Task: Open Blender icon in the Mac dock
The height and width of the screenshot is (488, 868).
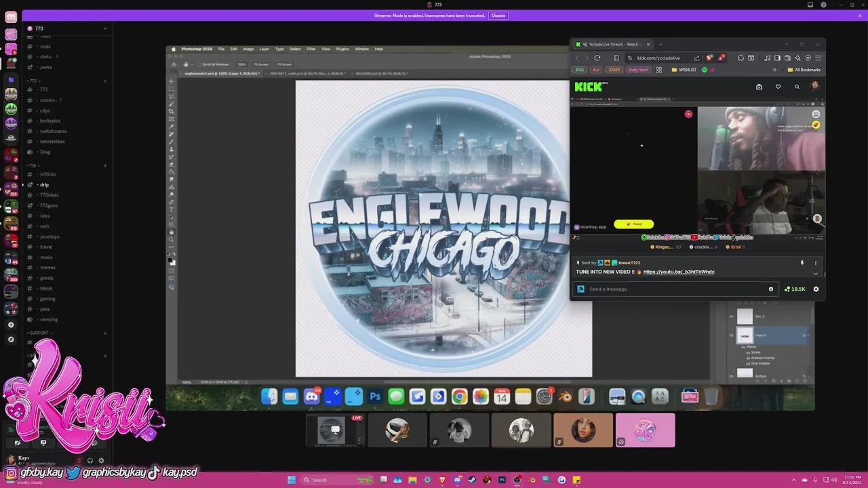Action: [x=565, y=396]
